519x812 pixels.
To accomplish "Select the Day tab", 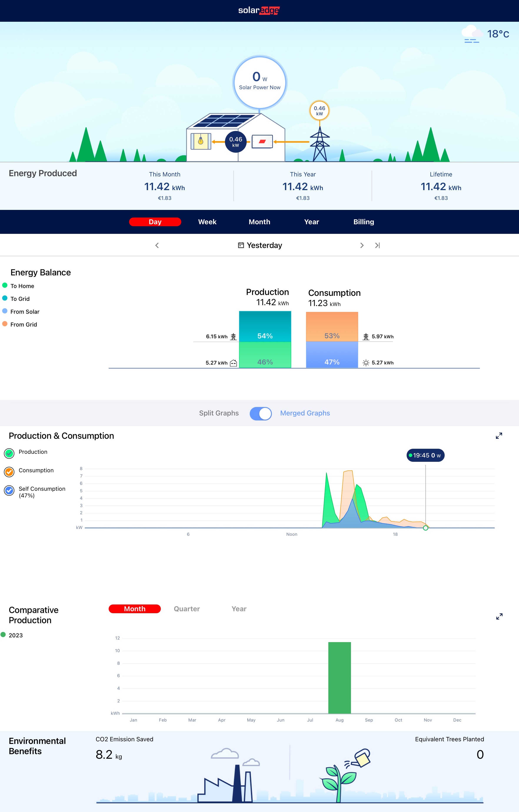I will pyautogui.click(x=155, y=222).
